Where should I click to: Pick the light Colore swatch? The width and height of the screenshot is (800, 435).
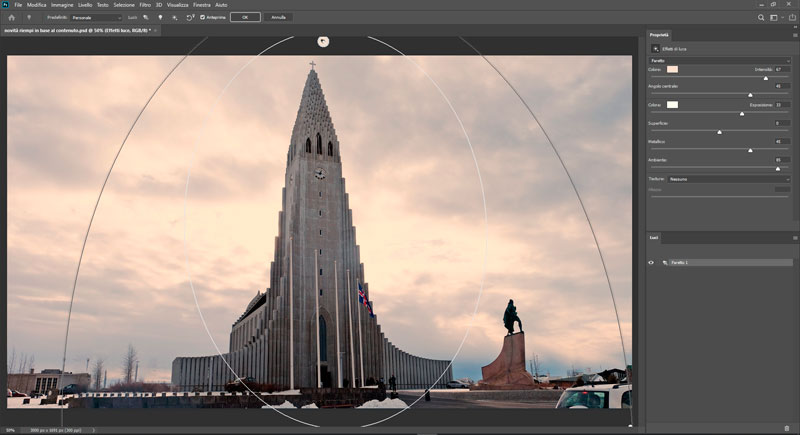pyautogui.click(x=672, y=69)
